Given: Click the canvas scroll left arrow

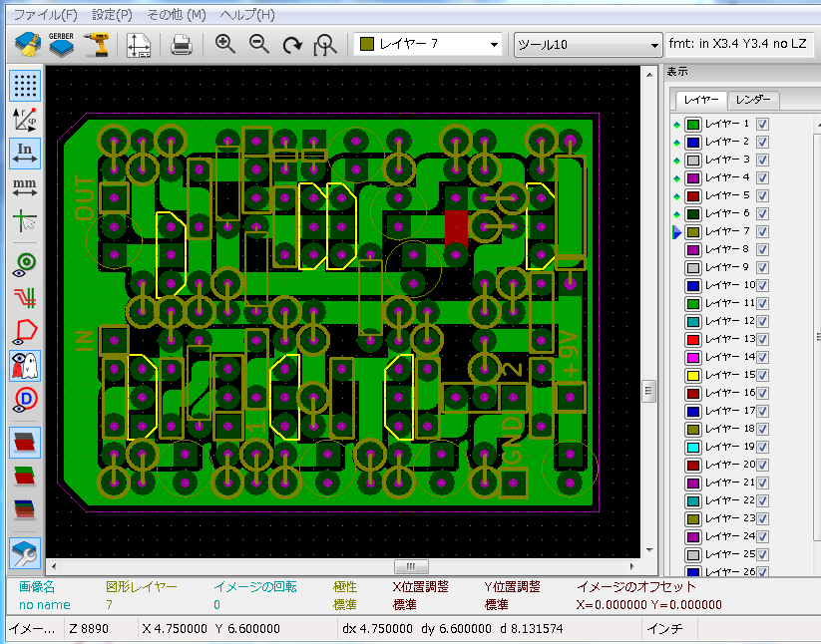Looking at the screenshot, I should pyautogui.click(x=54, y=566).
